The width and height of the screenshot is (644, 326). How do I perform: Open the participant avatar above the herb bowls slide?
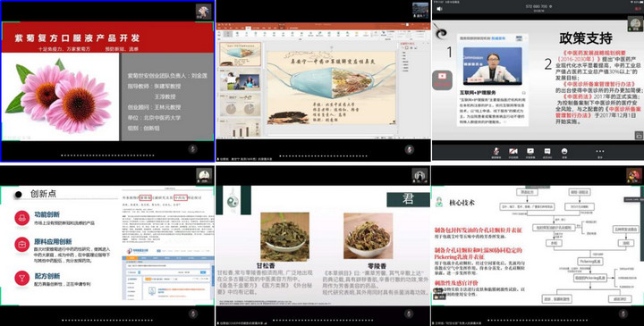point(419,176)
